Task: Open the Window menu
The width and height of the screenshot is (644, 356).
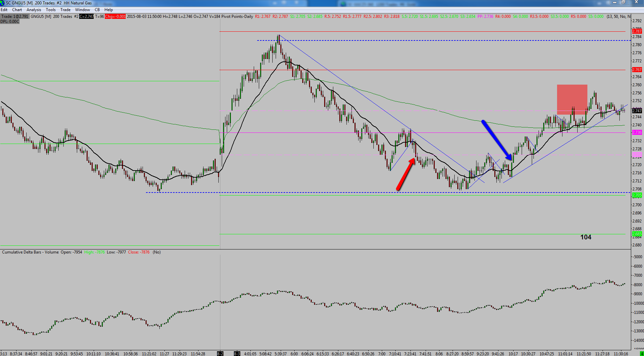Action: pos(83,10)
